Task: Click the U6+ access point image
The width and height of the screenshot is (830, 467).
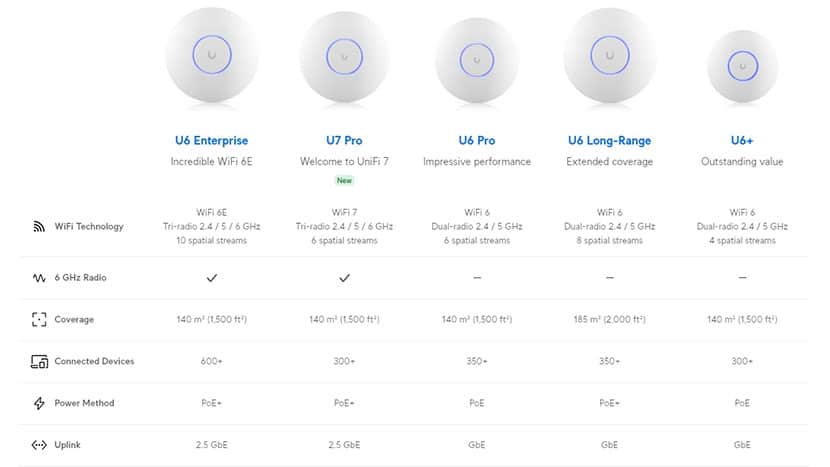Action: (742, 64)
